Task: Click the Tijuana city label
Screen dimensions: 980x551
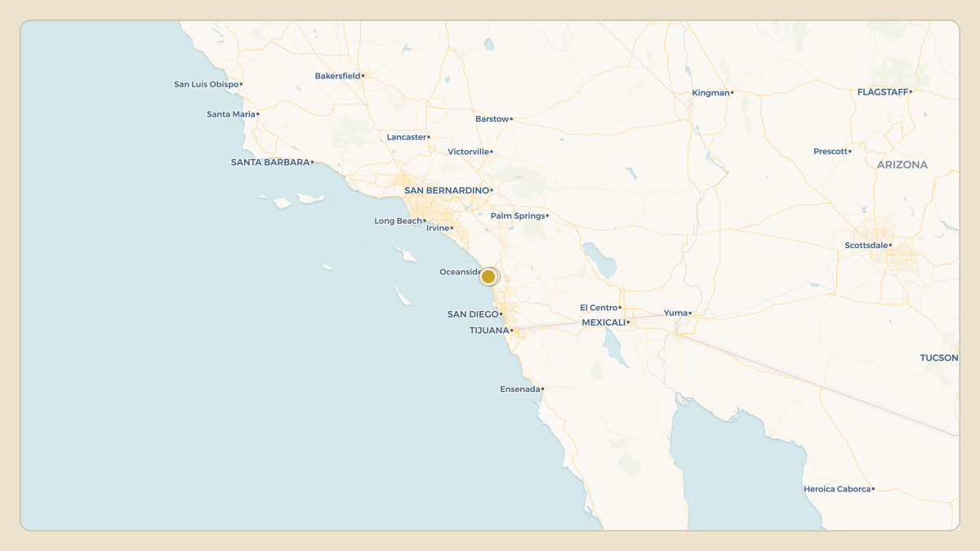Action: tap(489, 331)
